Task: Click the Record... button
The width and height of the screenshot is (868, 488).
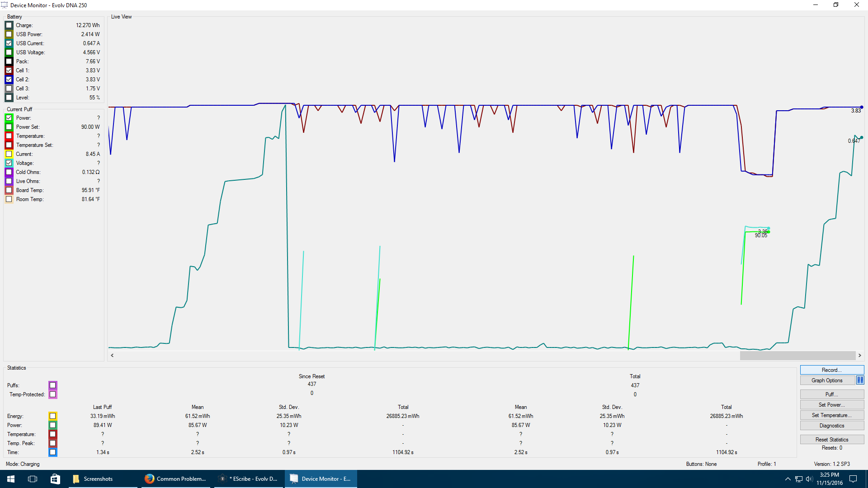Action: [x=831, y=370]
